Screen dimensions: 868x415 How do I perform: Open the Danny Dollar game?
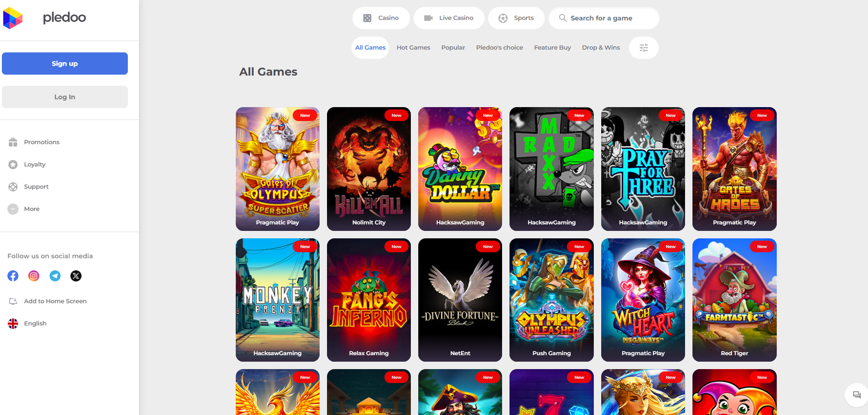coord(460,169)
